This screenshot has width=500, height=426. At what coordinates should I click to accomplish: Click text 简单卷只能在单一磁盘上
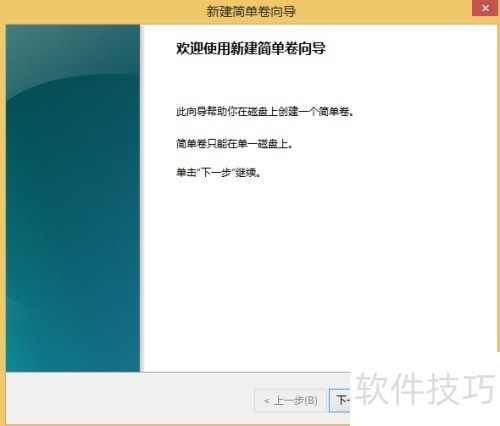pyautogui.click(x=234, y=144)
